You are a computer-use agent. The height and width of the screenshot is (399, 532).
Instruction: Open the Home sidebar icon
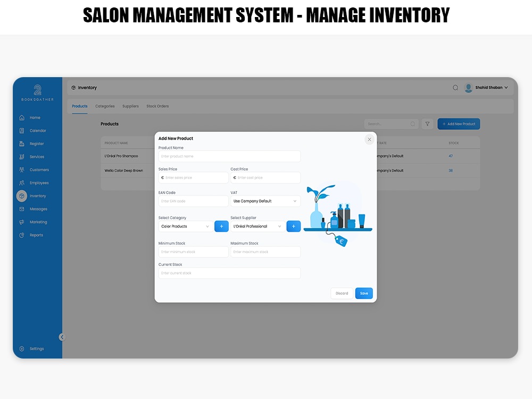point(22,118)
